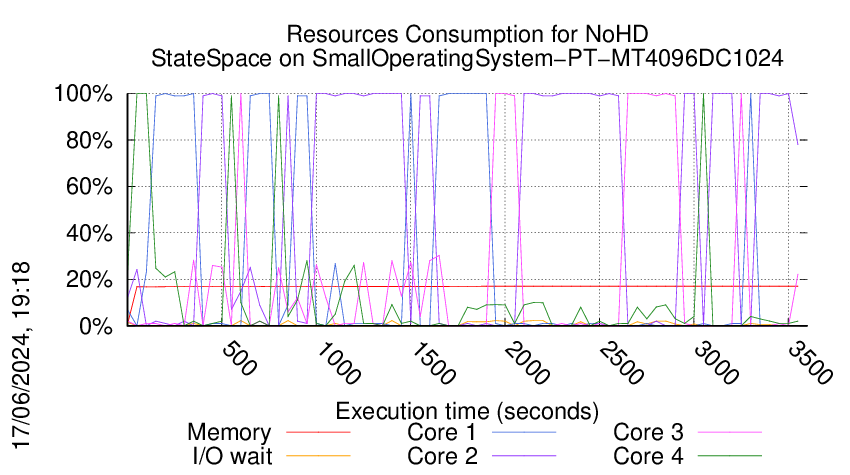Click the Memory legend label
This screenshot has height=475, width=850.
tap(229, 433)
